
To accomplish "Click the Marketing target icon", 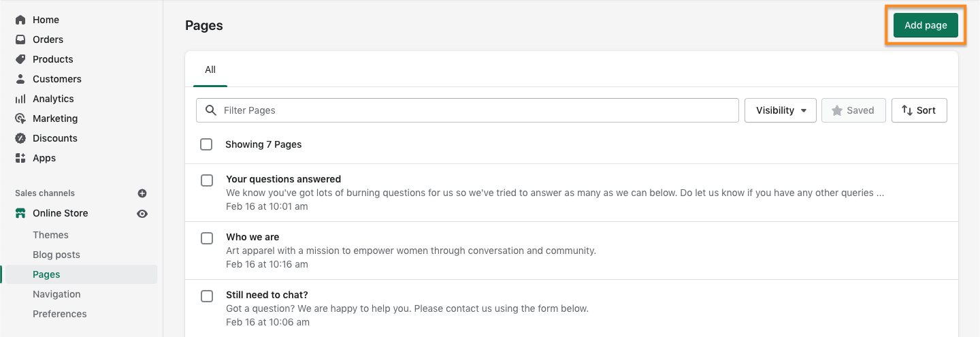I will pyautogui.click(x=20, y=118).
